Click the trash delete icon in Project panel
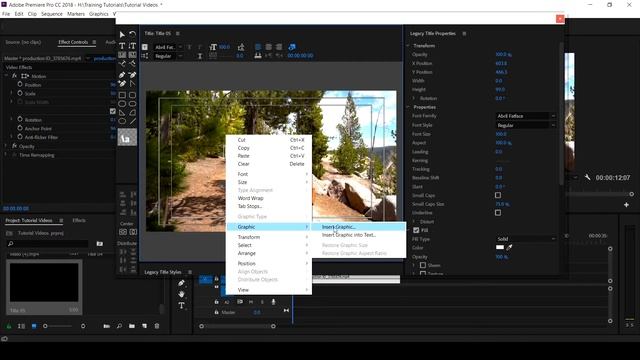Viewport: 640px width, 360px height. coord(157,326)
